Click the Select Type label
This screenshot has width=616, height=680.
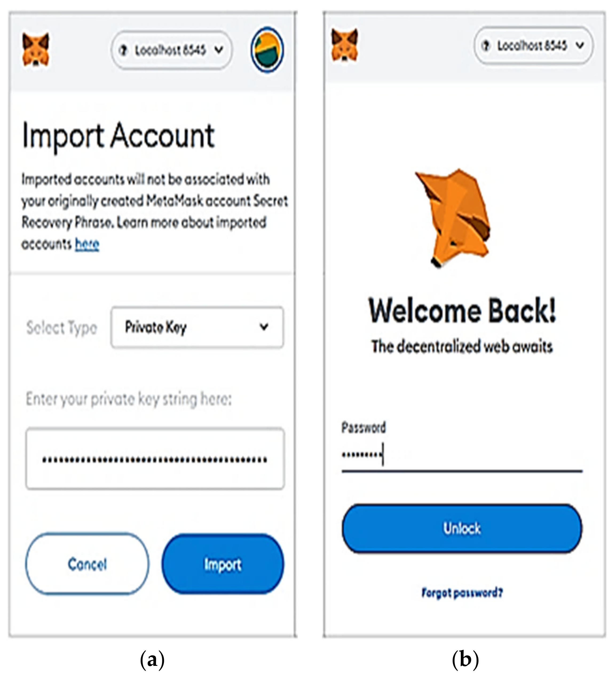tap(62, 327)
